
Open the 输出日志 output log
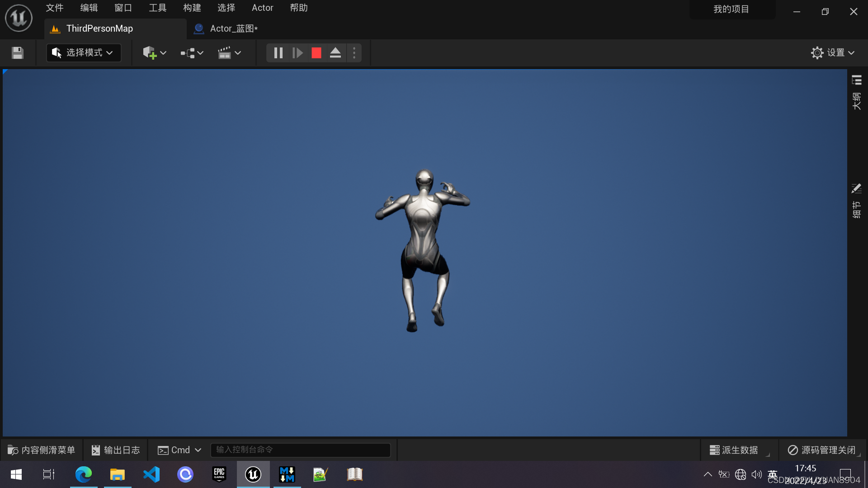[x=116, y=450]
